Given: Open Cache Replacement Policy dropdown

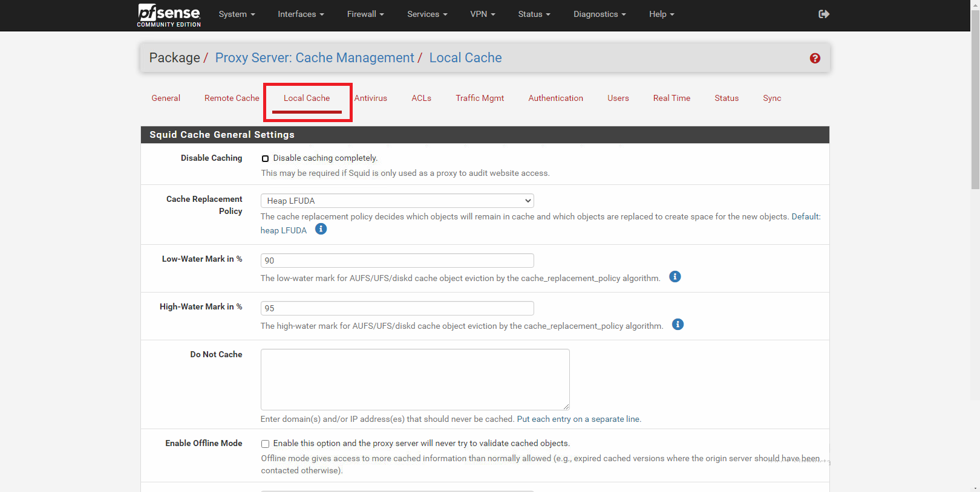Looking at the screenshot, I should pos(397,201).
